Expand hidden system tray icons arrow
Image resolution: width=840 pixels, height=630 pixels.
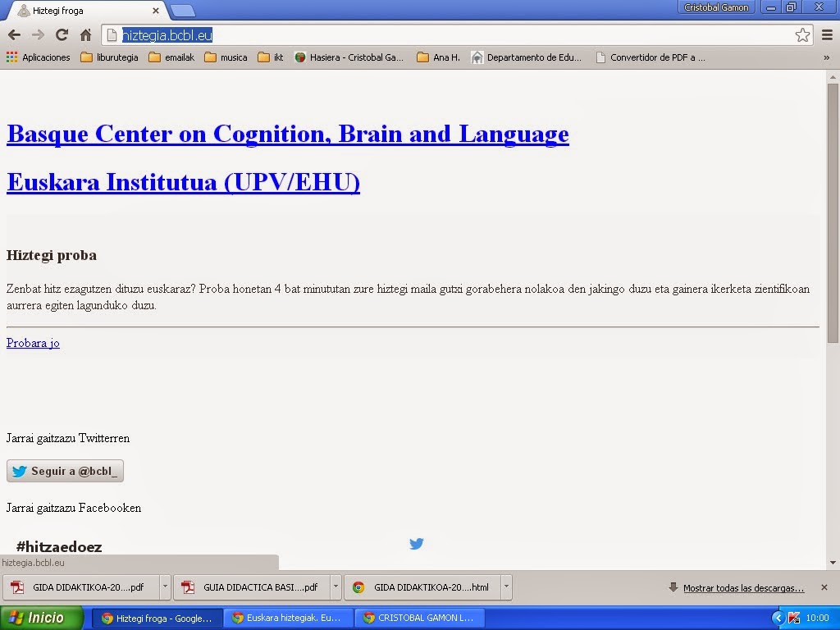point(778,619)
